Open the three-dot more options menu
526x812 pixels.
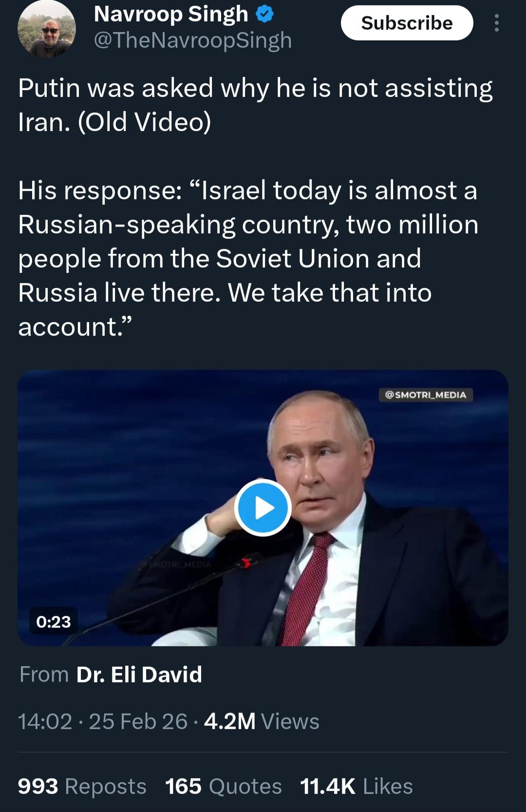(x=496, y=23)
